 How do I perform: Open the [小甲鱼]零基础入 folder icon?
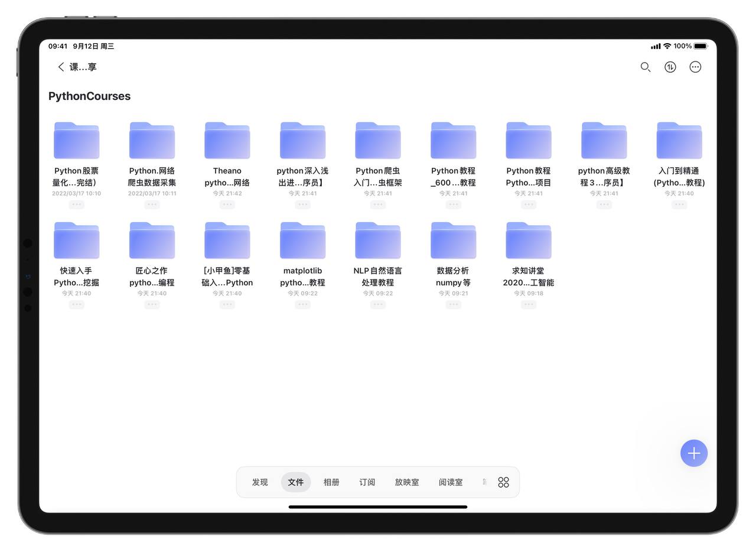(227, 241)
